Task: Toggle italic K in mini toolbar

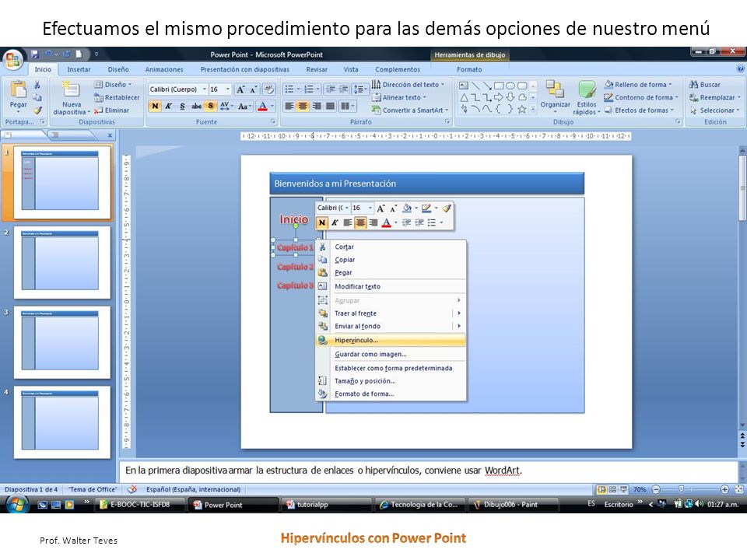Action: 335,223
